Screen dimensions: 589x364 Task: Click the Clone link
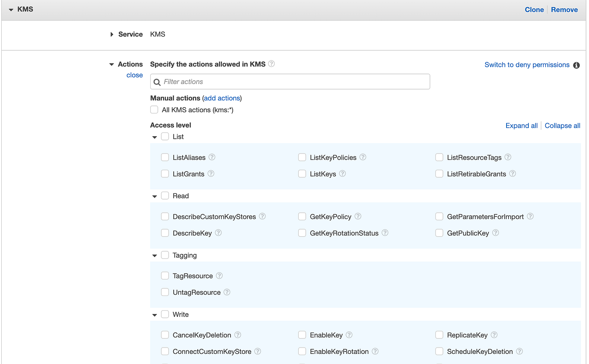click(x=534, y=10)
